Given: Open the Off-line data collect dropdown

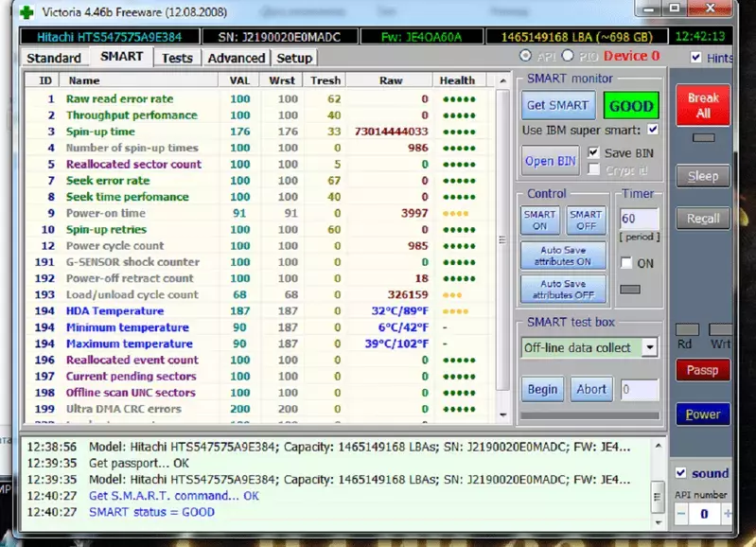Looking at the screenshot, I should point(649,347).
